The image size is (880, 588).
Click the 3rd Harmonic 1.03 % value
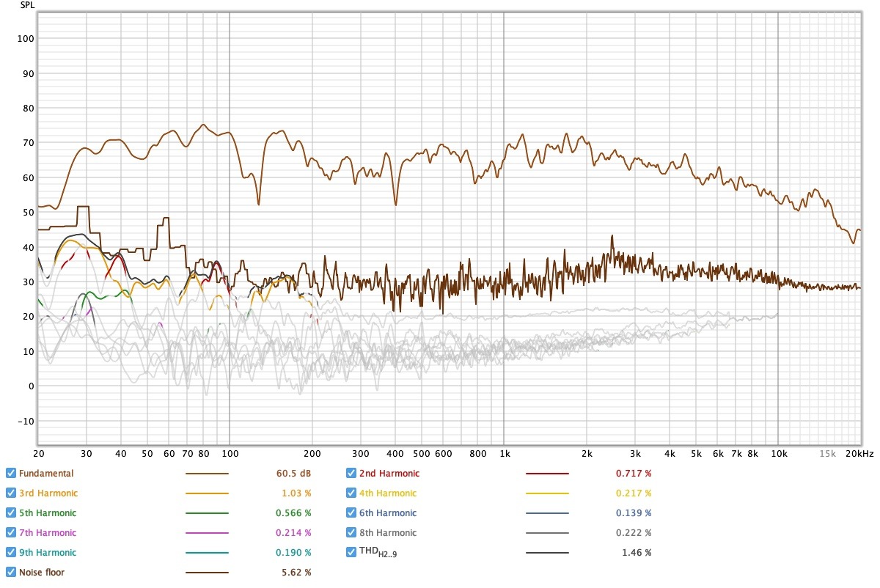point(297,493)
